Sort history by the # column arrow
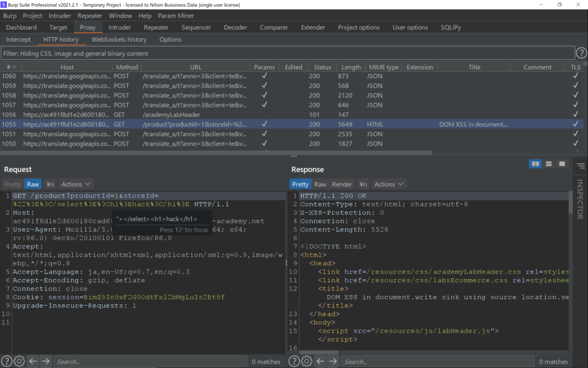 pyautogui.click(x=14, y=67)
